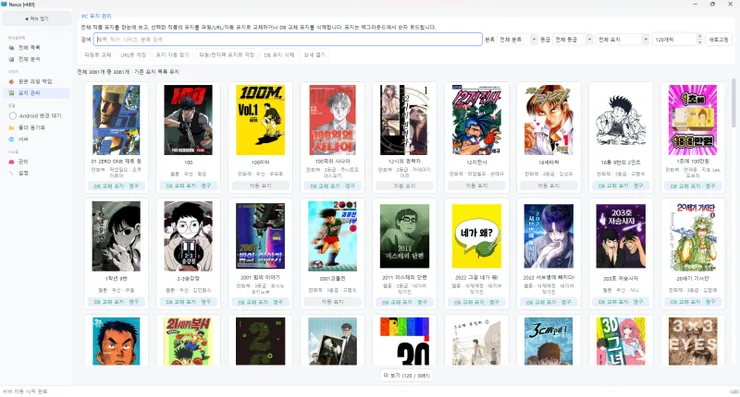Click the title text 203호 저승사자
The width and height of the screenshot is (740, 397).
coord(621,279)
